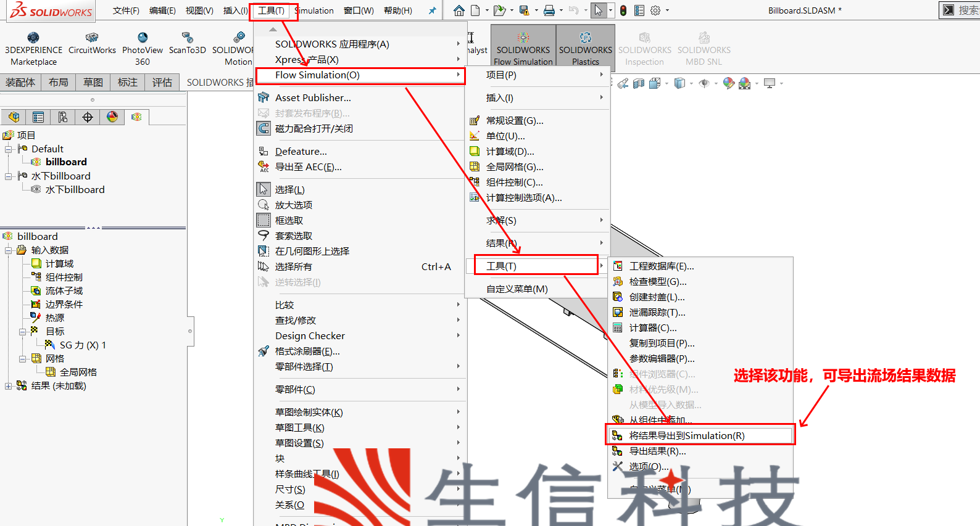Open the 编辑(E) menu
980x526 pixels.
pos(162,10)
